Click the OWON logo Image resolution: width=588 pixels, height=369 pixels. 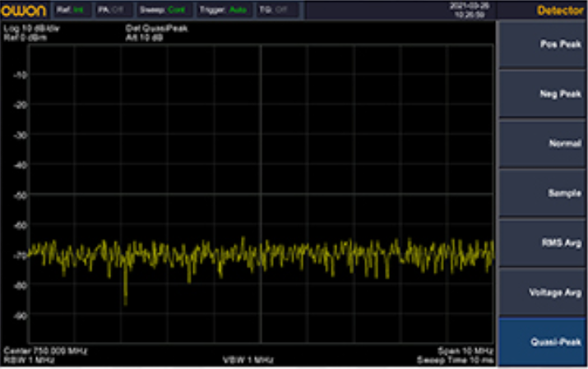pyautogui.click(x=24, y=11)
